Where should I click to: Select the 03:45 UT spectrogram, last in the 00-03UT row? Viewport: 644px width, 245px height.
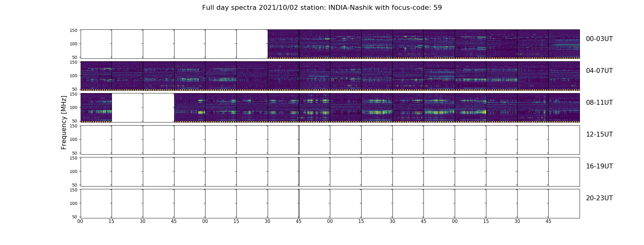[564, 44]
